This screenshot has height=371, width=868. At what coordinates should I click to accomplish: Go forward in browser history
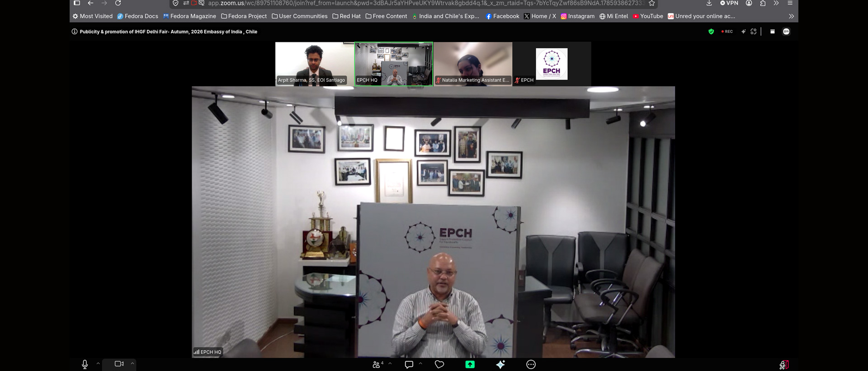[104, 3]
